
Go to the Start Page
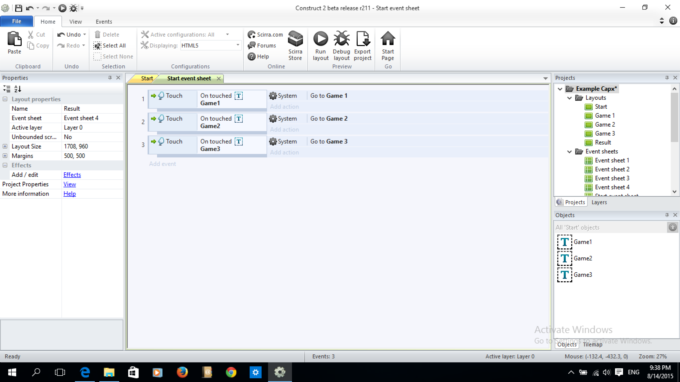pyautogui.click(x=388, y=46)
